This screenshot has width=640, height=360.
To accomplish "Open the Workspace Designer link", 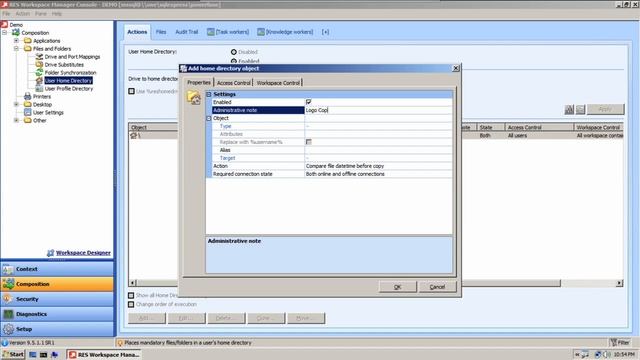I will point(83,253).
